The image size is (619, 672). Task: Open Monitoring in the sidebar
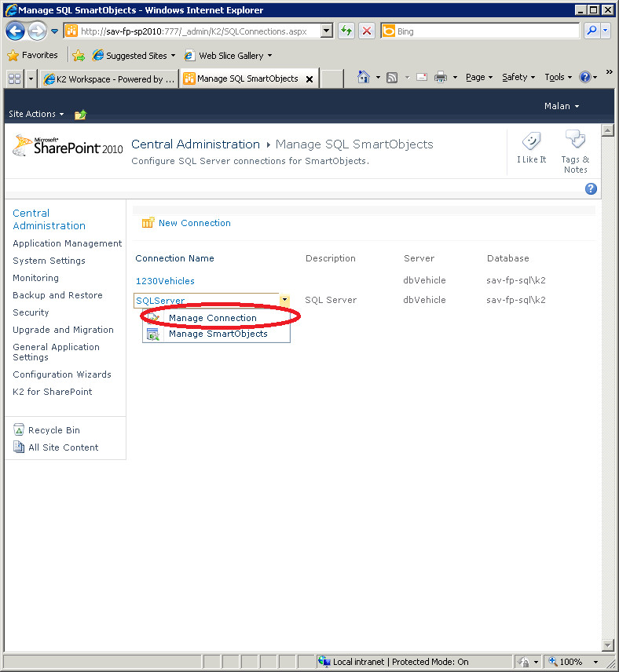[35, 278]
